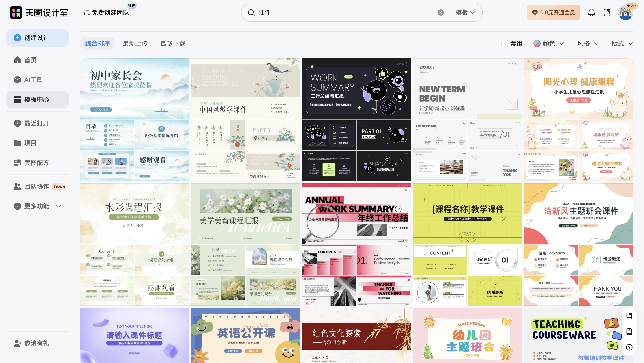The height and width of the screenshot is (363, 644).
Task: Switch to 最新上传 sorting tab
Action: pyautogui.click(x=135, y=43)
